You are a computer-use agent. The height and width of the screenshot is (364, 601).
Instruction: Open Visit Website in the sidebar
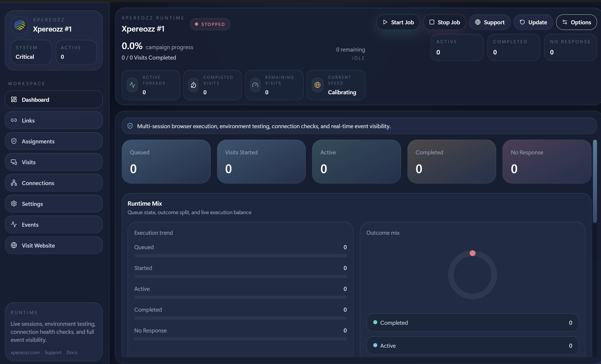click(54, 245)
